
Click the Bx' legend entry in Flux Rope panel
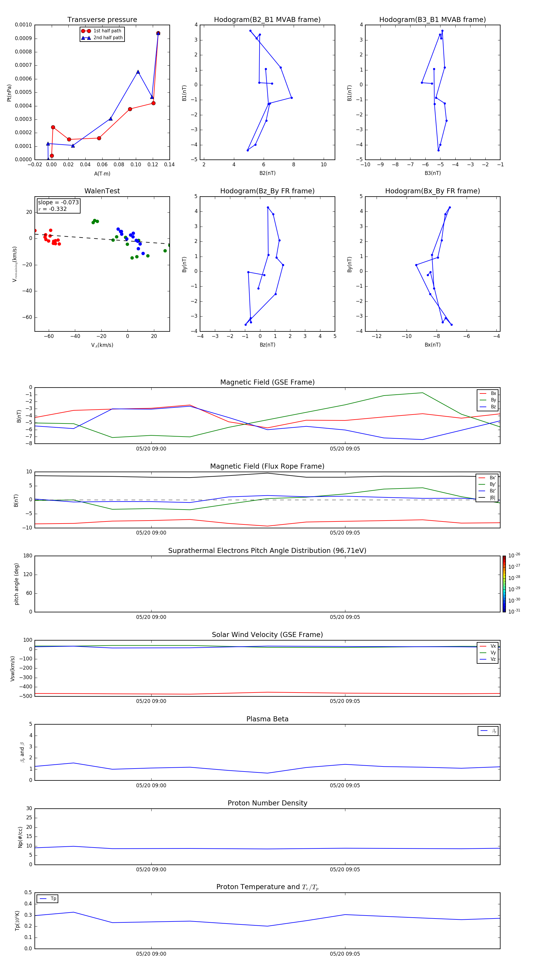click(487, 478)
